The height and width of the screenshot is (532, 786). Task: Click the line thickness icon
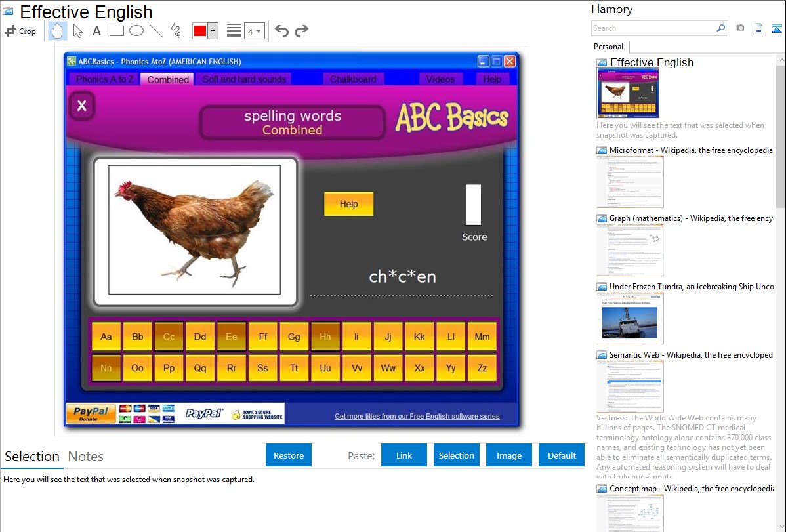click(234, 31)
